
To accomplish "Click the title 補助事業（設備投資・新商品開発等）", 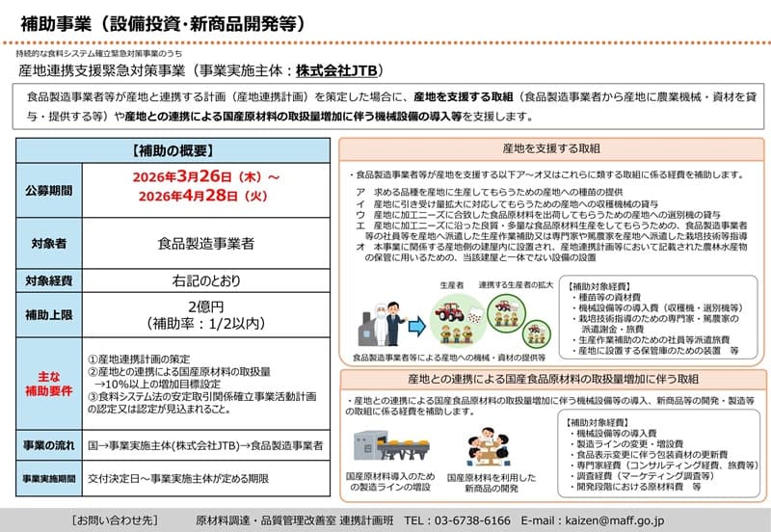I will pos(163,23).
